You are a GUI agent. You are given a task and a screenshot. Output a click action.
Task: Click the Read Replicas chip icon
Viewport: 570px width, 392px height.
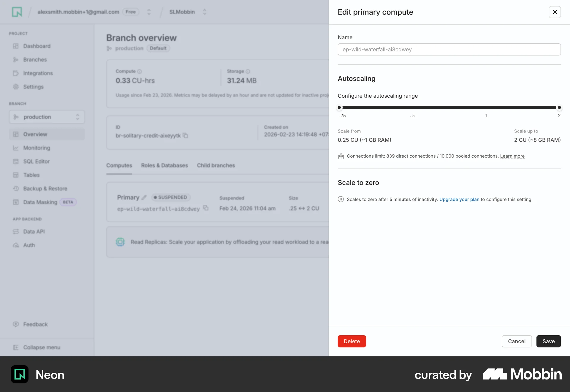pyautogui.click(x=120, y=242)
